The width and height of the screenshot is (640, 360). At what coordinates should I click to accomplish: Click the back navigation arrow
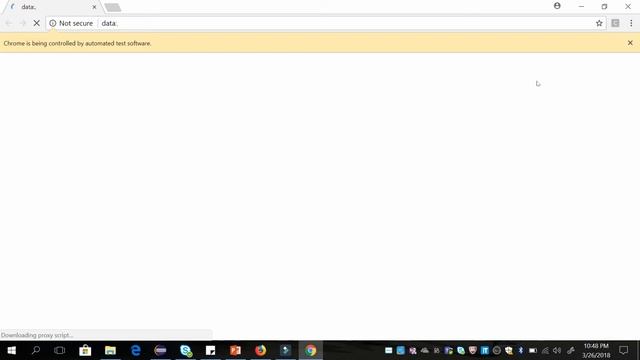tap(9, 23)
